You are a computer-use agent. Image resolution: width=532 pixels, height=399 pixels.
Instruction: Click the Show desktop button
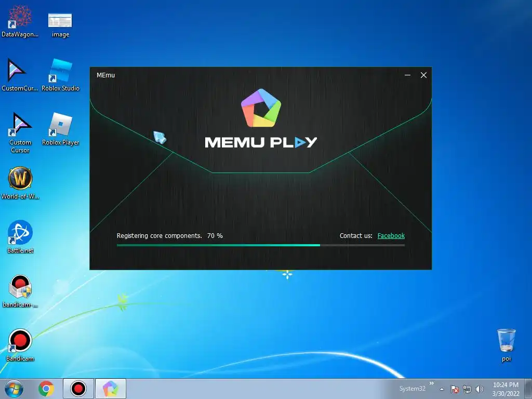pos(528,389)
